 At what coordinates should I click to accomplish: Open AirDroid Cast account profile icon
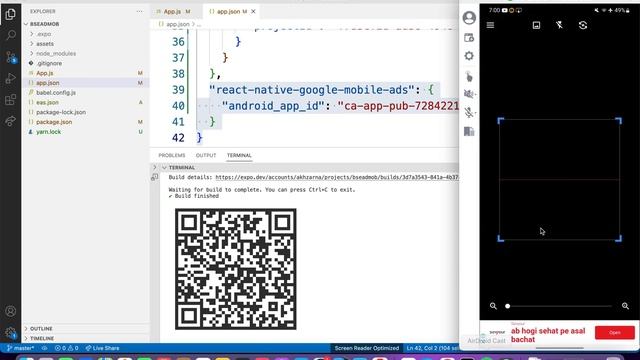tap(469, 18)
